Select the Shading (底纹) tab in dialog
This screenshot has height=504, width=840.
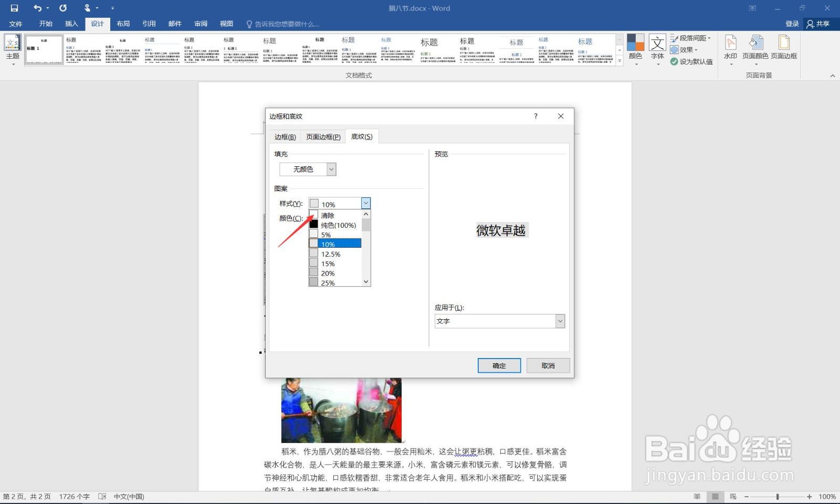[x=362, y=136]
